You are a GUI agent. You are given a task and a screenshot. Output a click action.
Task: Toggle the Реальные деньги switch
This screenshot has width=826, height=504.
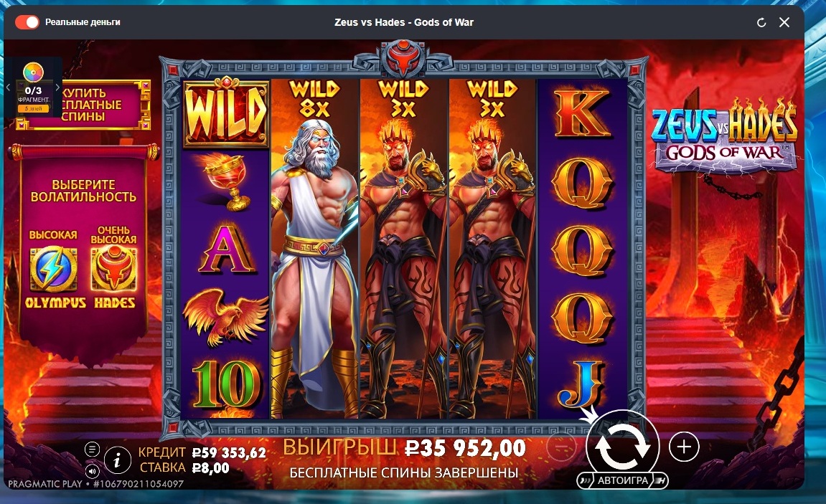[x=27, y=22]
